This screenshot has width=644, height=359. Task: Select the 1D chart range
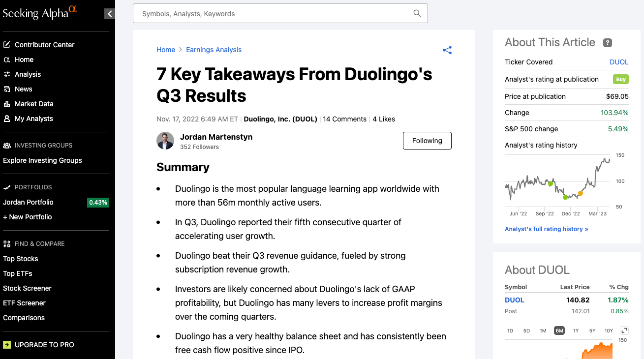click(510, 330)
